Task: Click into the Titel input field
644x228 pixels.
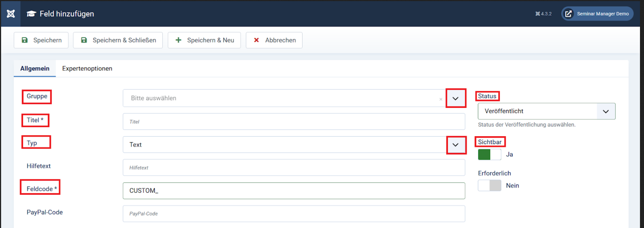Action: point(293,122)
